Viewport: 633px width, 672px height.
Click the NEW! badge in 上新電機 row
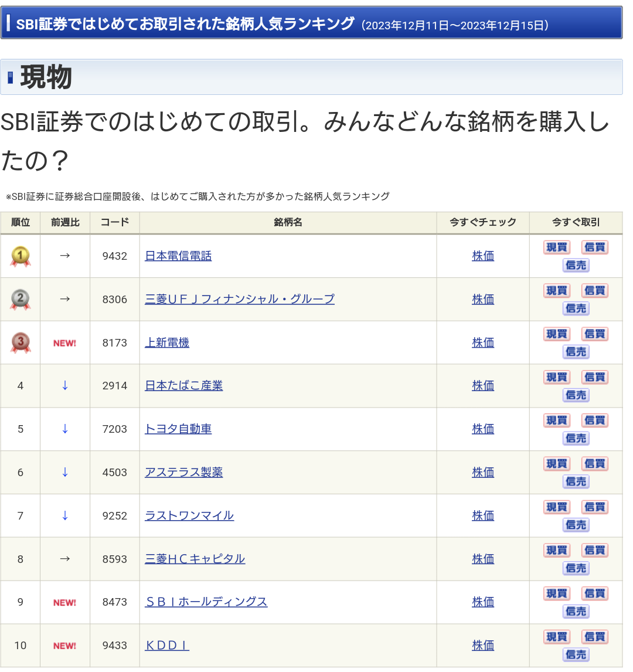pyautogui.click(x=64, y=343)
